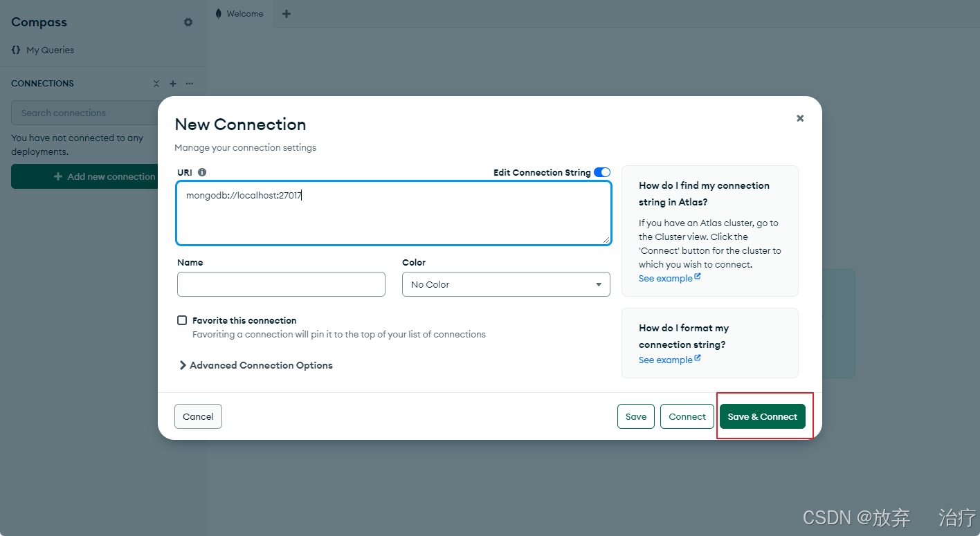
Task: Click 'How do I find my connection string in Atlas?' heading
Action: 704,194
